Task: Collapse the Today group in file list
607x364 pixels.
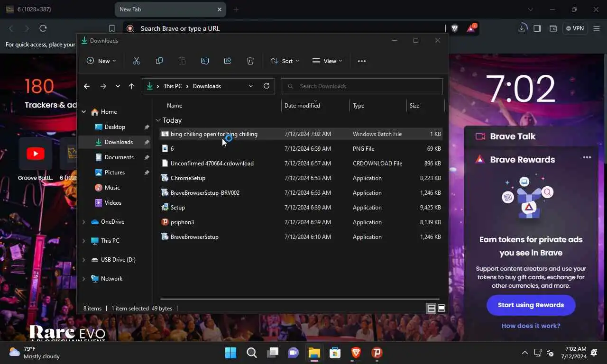Action: coord(158,120)
